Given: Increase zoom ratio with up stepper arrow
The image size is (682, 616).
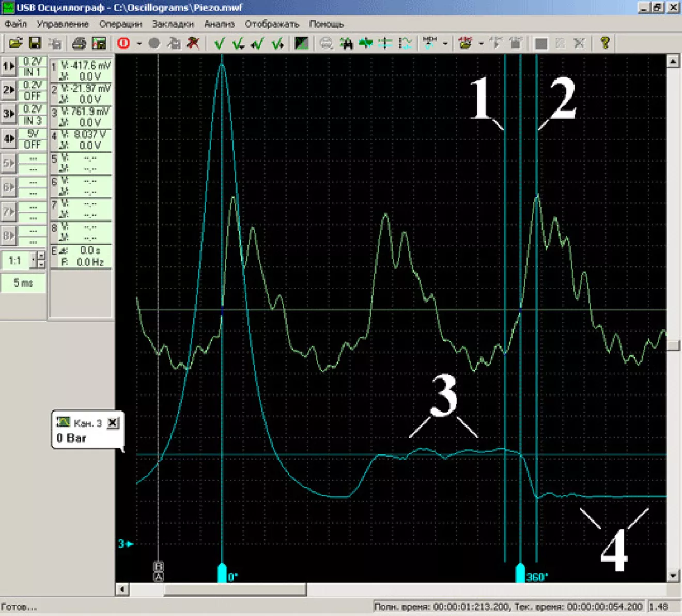Looking at the screenshot, I should point(41,256).
